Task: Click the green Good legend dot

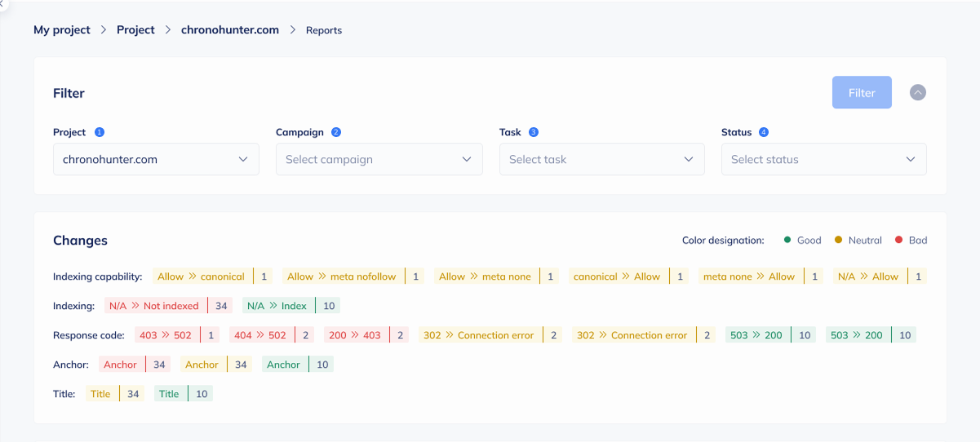Action: [787, 240]
